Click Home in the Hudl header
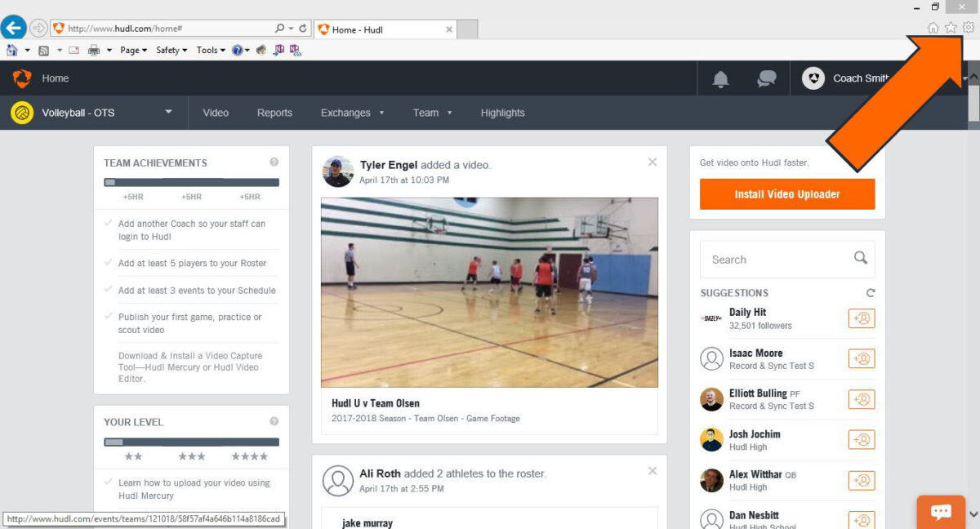Screen dimensions: 980x529 pos(56,78)
